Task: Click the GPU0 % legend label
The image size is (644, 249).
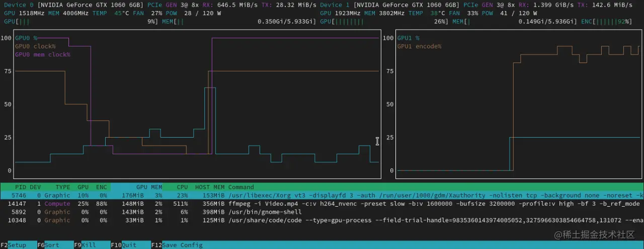Action: click(x=26, y=38)
